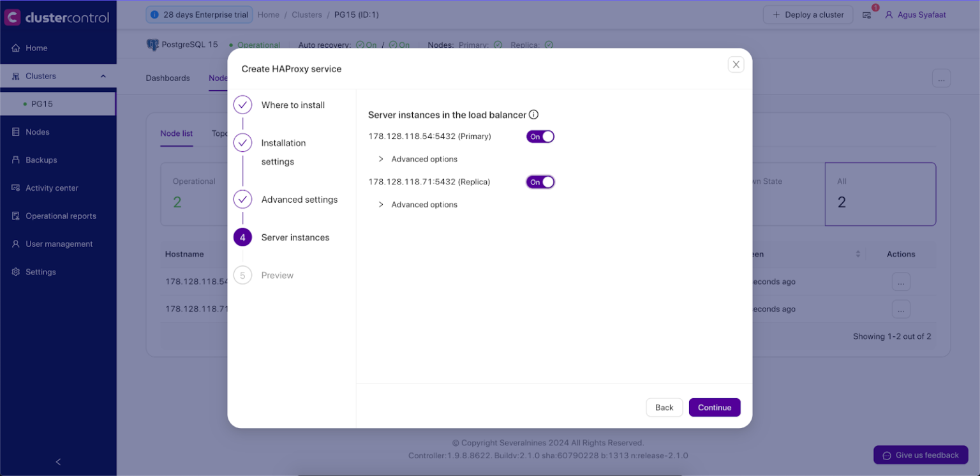Screen dimensions: 980x476
Task: Open the cluster more-options ellipsis button
Action: click(x=941, y=78)
